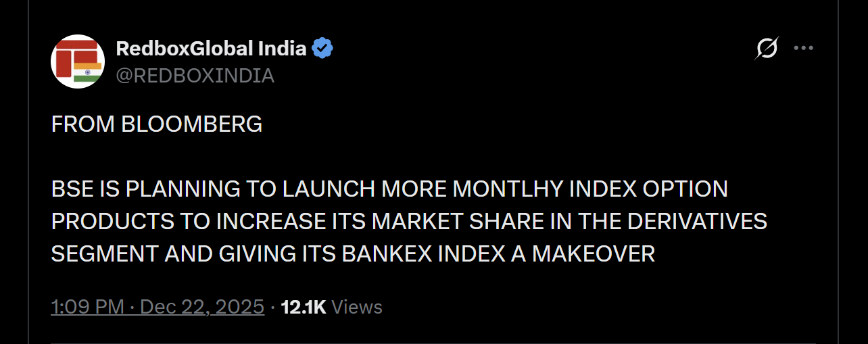868x344 pixels.
Task: Open the 1:09 PM timestamp link
Action: 87,308
